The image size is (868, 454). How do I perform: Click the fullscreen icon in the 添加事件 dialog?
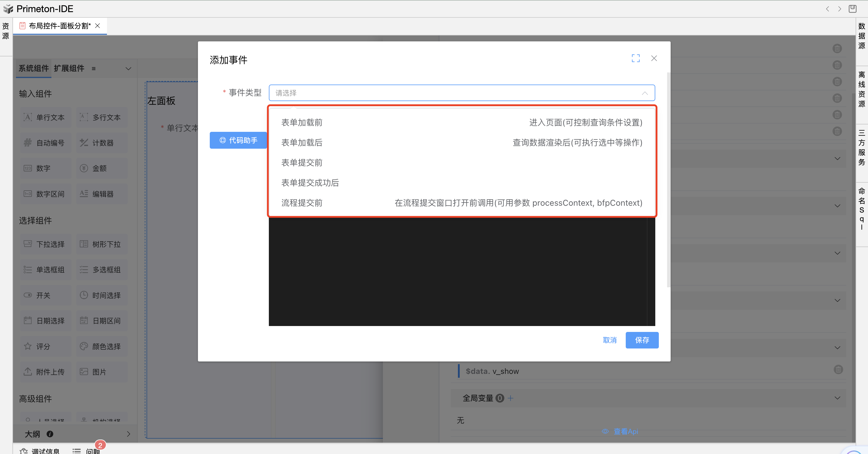tap(635, 58)
